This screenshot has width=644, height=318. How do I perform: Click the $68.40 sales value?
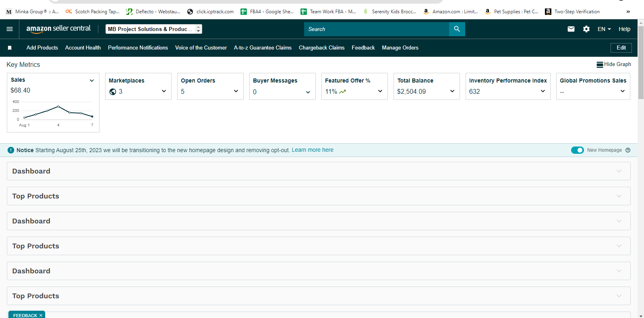click(21, 90)
